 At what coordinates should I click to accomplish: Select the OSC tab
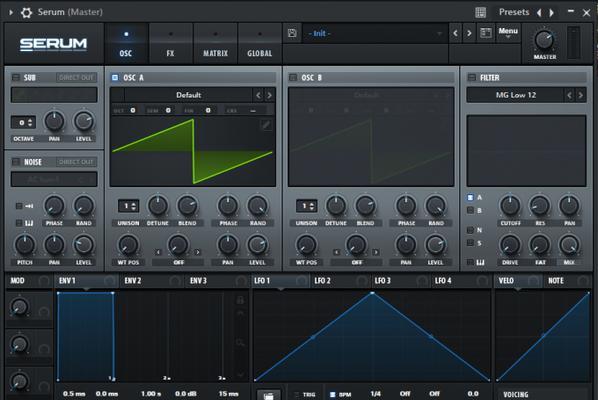point(126,43)
